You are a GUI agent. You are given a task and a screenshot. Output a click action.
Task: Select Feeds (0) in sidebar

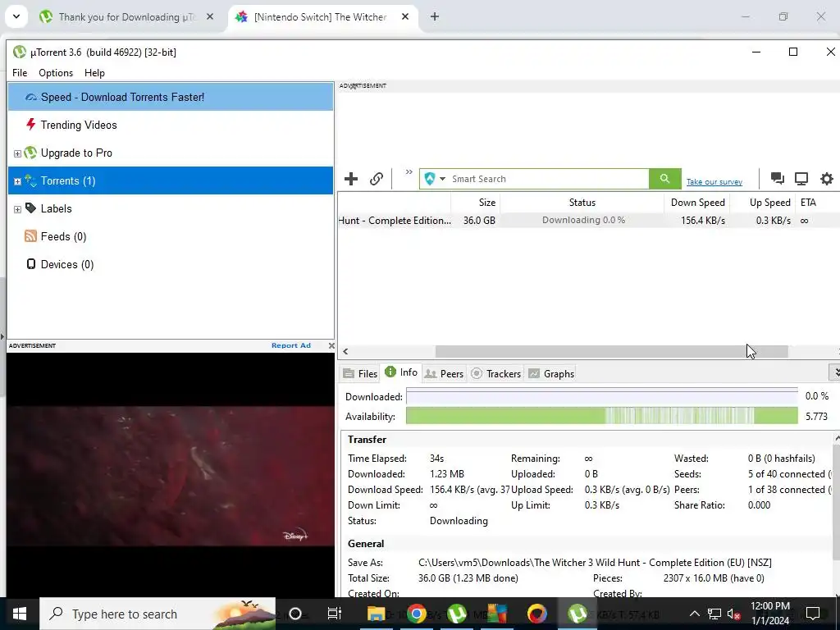pos(171,236)
